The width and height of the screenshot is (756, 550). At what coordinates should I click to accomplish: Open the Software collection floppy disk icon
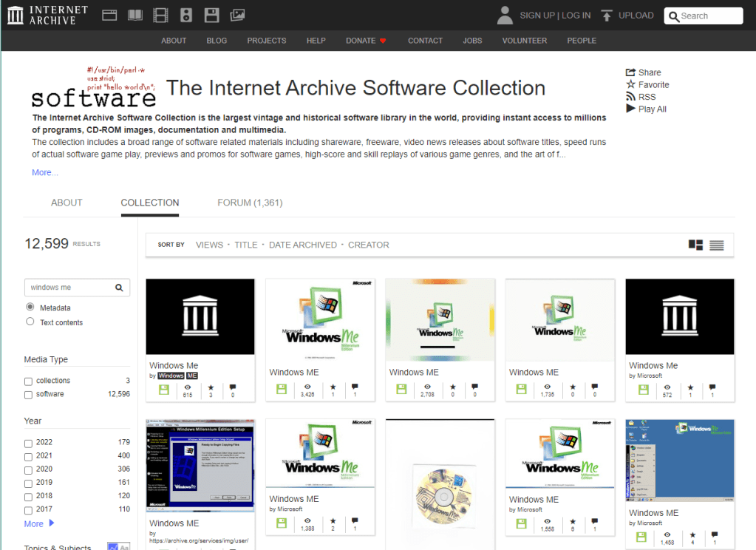[x=212, y=15]
